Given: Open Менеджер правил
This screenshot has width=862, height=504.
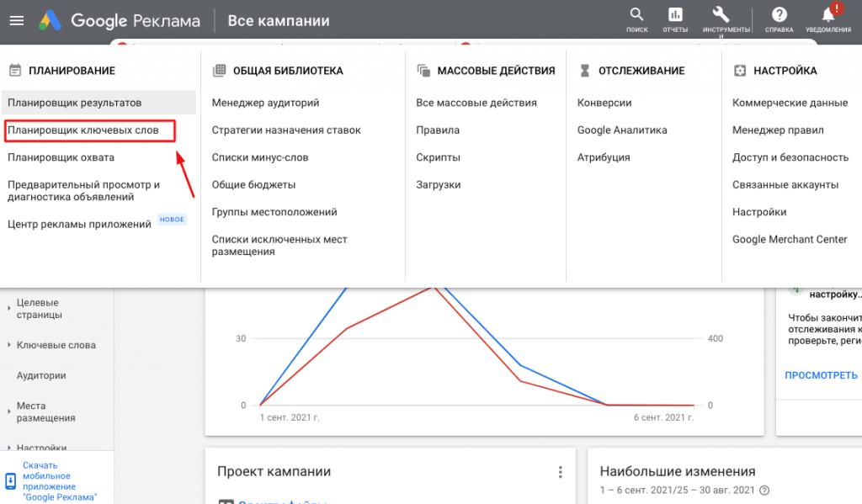Looking at the screenshot, I should [x=778, y=130].
